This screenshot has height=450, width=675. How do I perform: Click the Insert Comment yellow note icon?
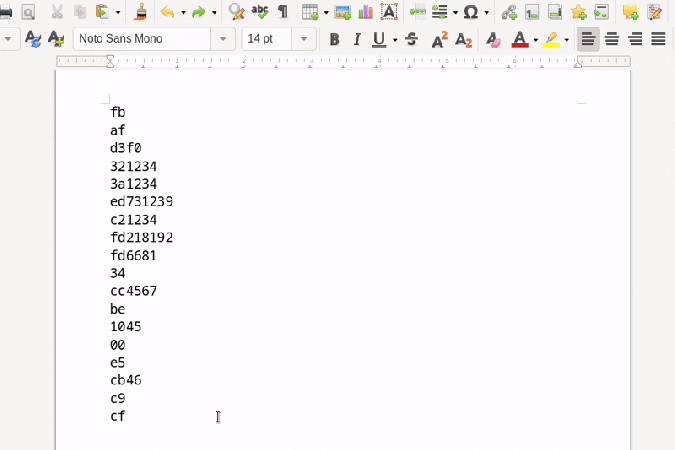pos(630,12)
